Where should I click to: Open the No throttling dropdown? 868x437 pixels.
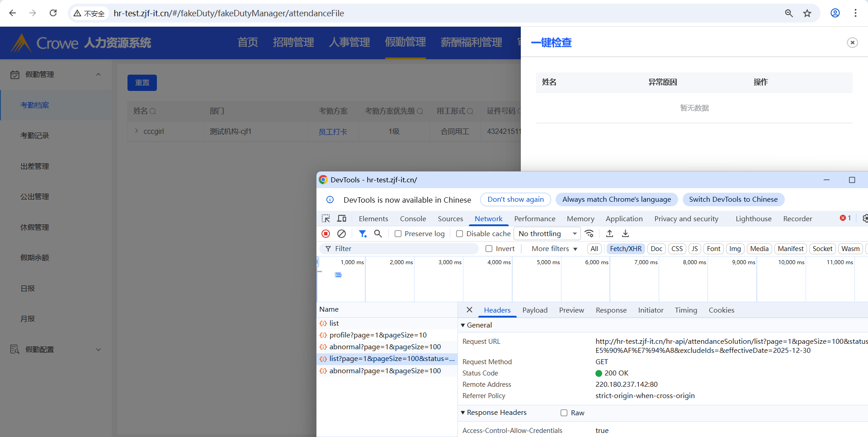click(x=547, y=233)
